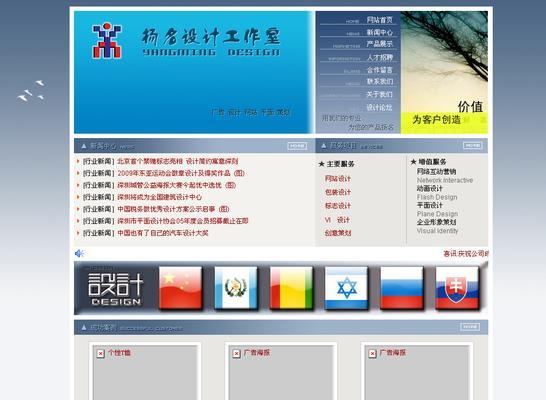Open 网站首页 HOME navigation item
Screen dimensions: 546x400
[380, 20]
